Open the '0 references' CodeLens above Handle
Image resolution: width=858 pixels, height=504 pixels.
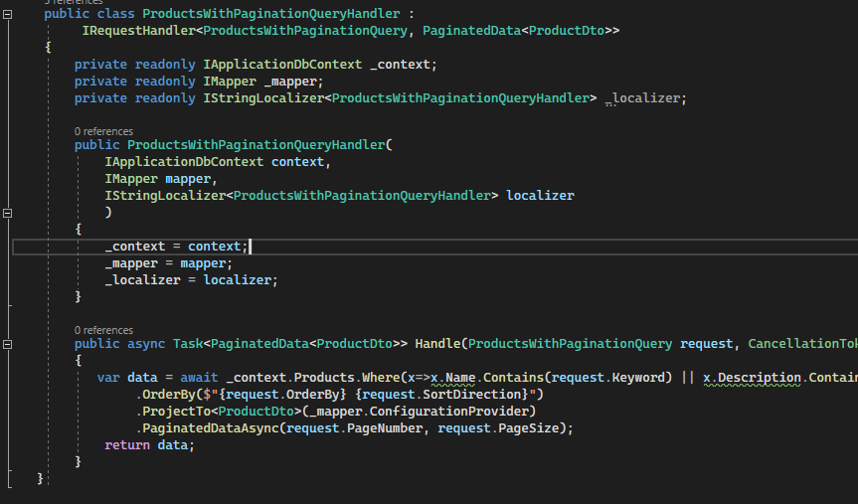103,330
